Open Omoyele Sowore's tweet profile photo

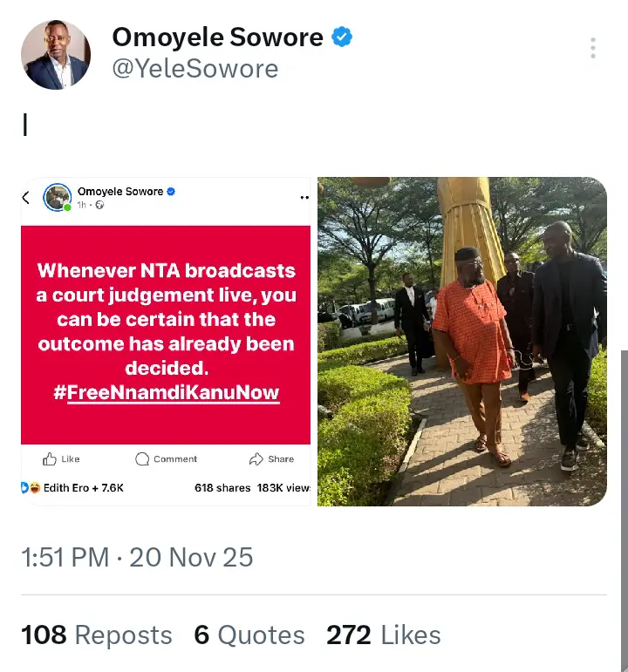click(x=56, y=55)
